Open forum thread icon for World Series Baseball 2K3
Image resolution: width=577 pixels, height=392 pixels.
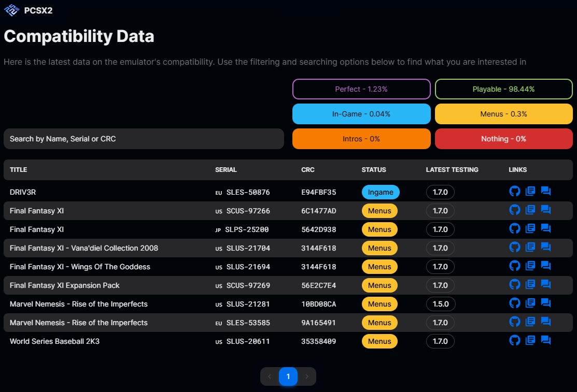point(545,341)
